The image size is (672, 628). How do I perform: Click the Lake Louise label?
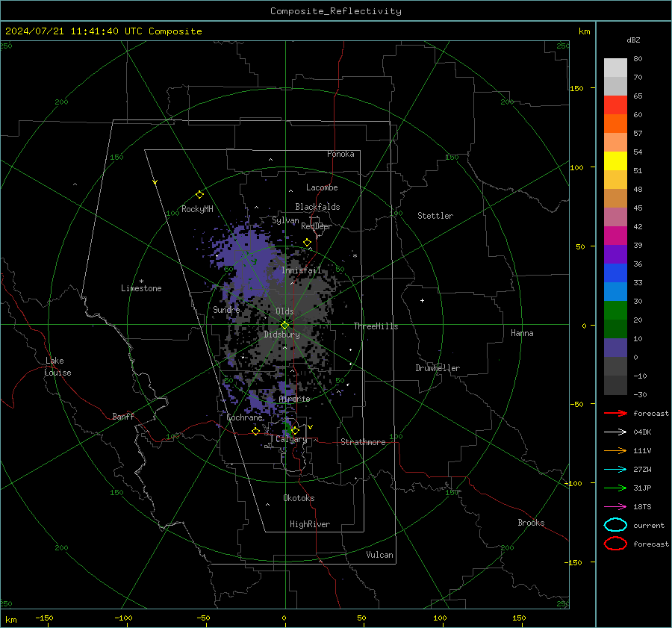57,367
